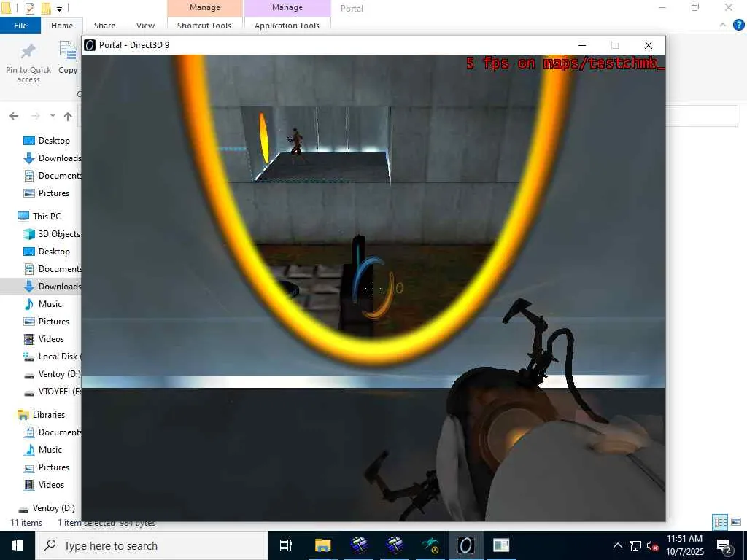Screen dimensions: 747x560
Task: Open VTOYEFI drive
Action: 59,392
